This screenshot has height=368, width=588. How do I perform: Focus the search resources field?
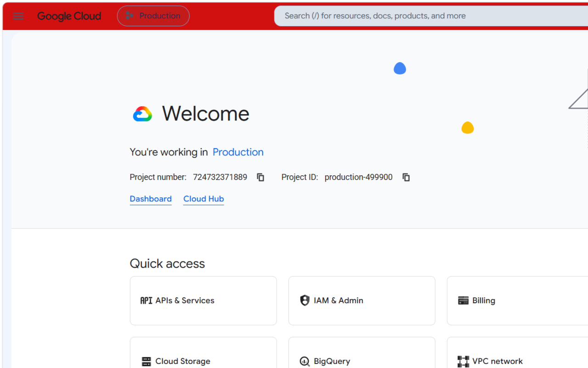[x=431, y=16]
